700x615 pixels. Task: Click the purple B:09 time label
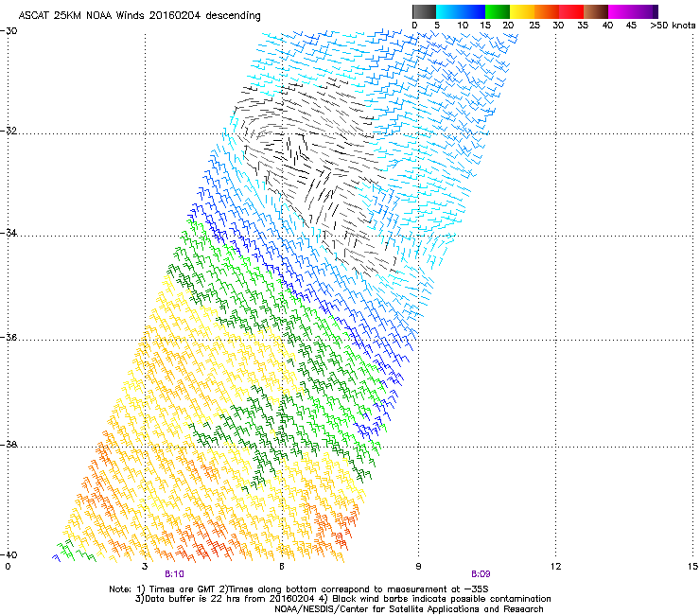(481, 574)
